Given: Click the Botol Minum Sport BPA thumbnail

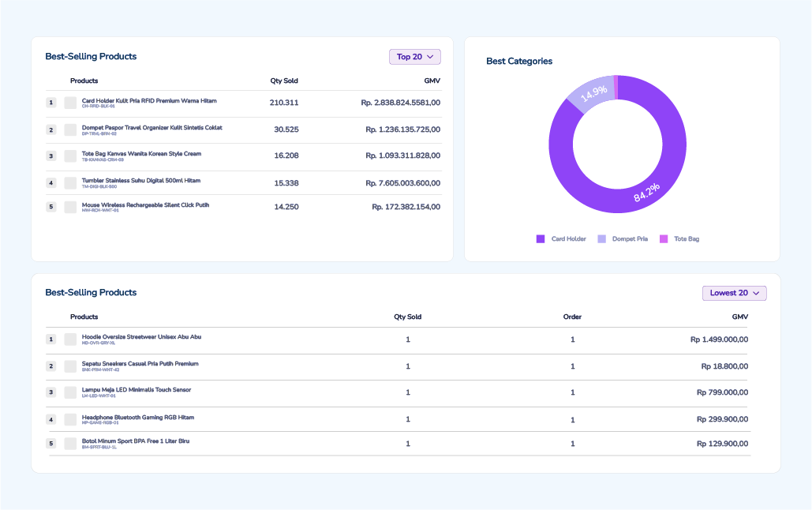Looking at the screenshot, I should point(70,444).
